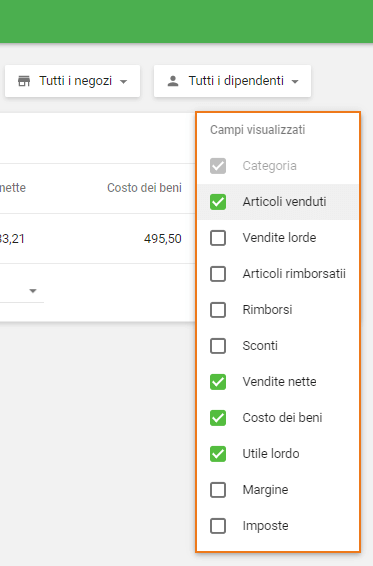Tick the Rimborsi checkbox
Image resolution: width=373 pixels, height=566 pixels.
(x=218, y=310)
